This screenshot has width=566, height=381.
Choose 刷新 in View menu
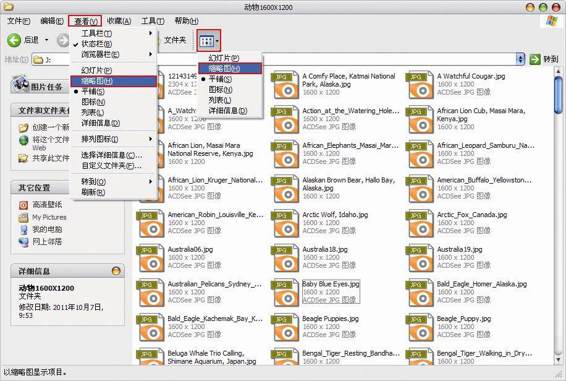(x=93, y=192)
